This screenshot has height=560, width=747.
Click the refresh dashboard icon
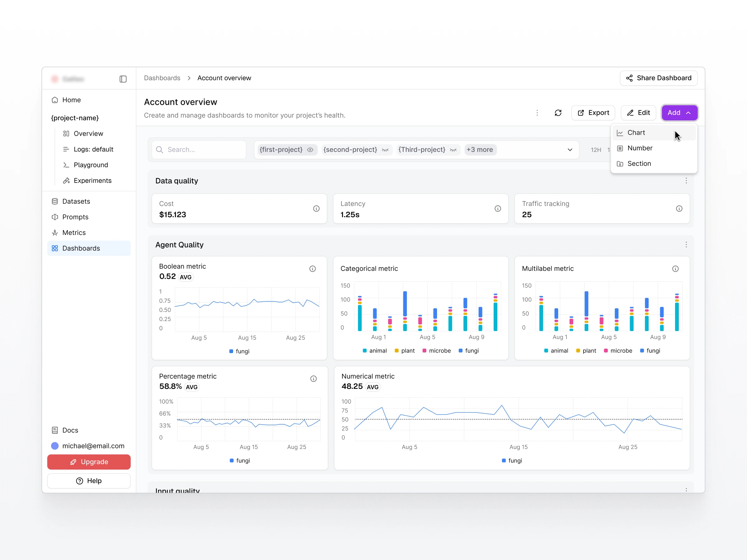(x=558, y=113)
